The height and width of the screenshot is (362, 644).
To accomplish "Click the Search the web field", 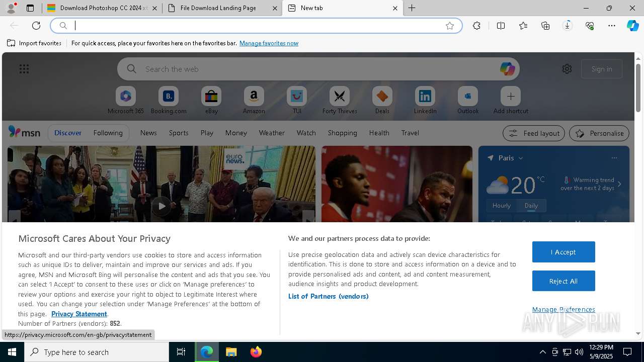I will (x=318, y=69).
